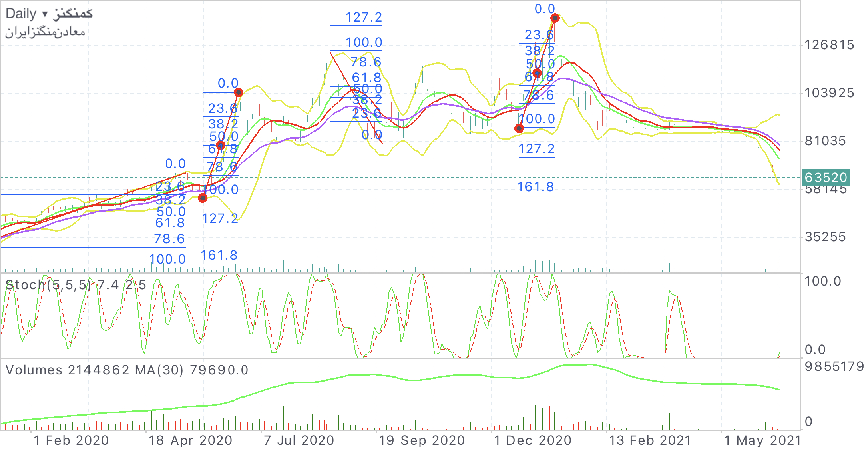
Task: Select the red anchor point at December 2020 low
Action: 519,128
